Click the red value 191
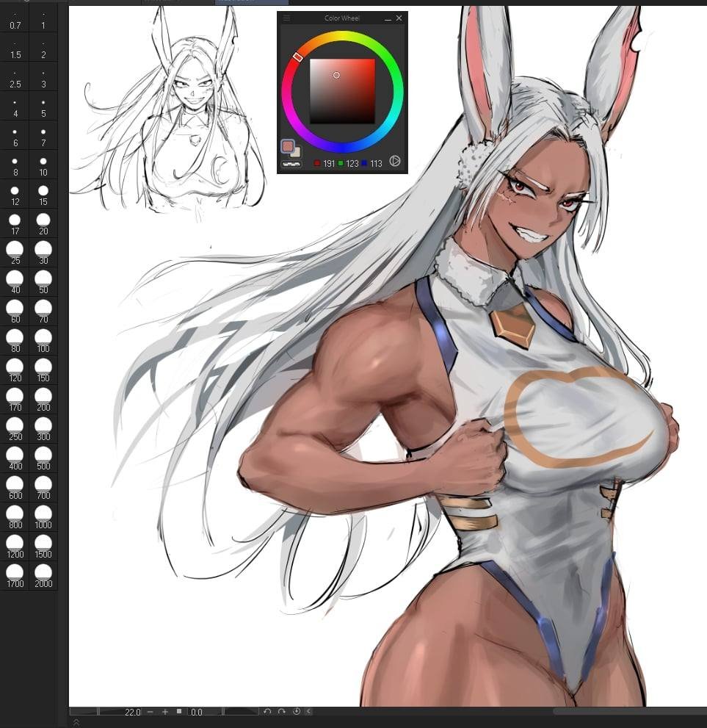Image resolution: width=707 pixels, height=728 pixels. pos(329,163)
